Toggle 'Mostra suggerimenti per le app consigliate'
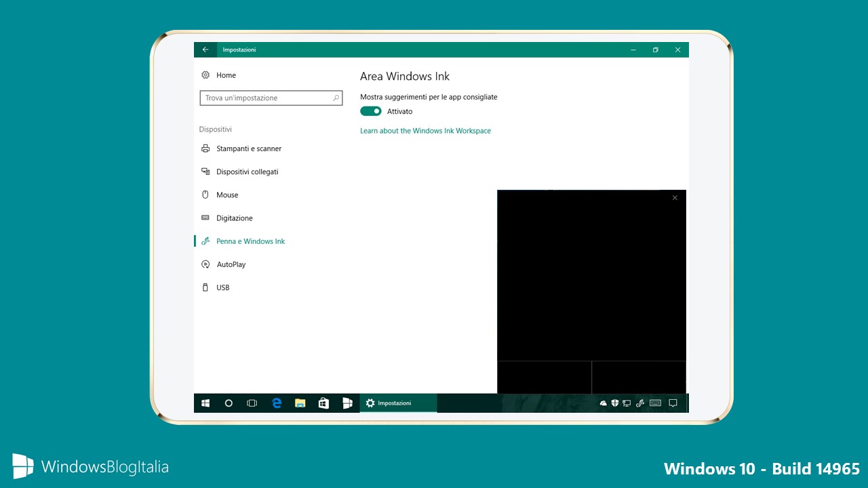The height and width of the screenshot is (488, 868). pos(371,111)
